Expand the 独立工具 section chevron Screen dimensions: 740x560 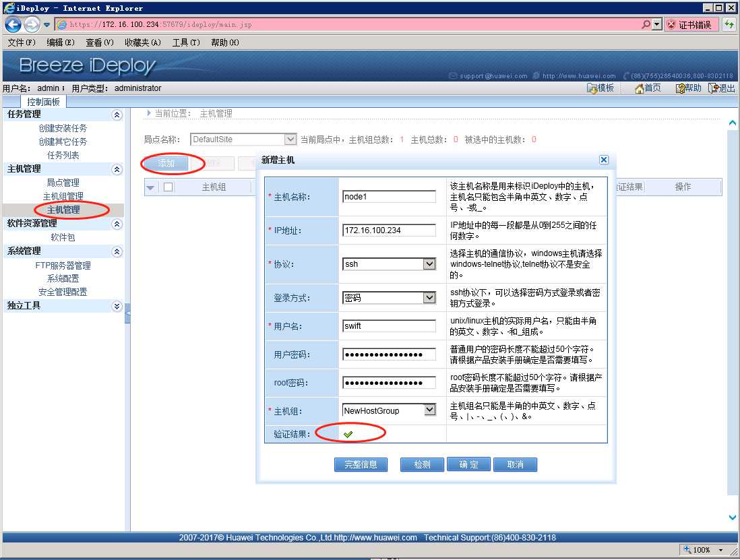tap(117, 306)
